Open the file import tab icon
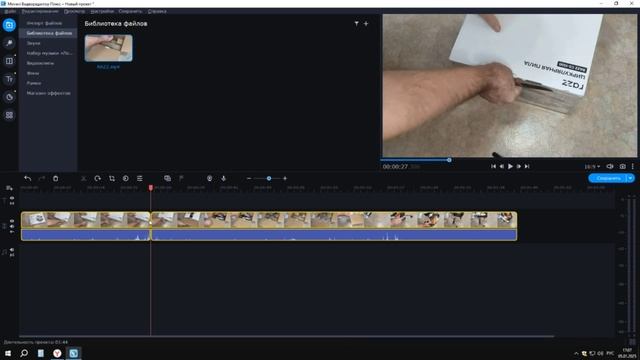 9,25
